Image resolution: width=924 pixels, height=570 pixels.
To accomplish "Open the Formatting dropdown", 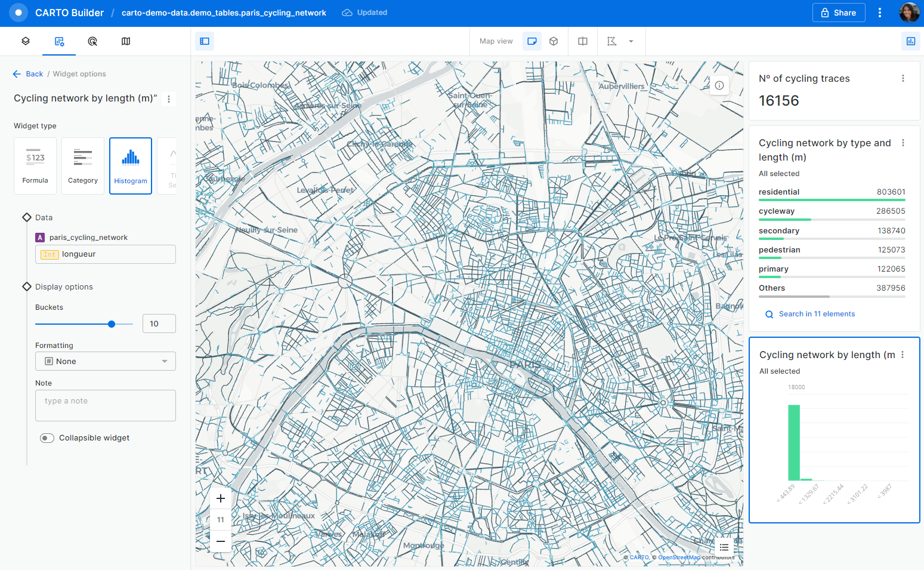I will [x=106, y=361].
